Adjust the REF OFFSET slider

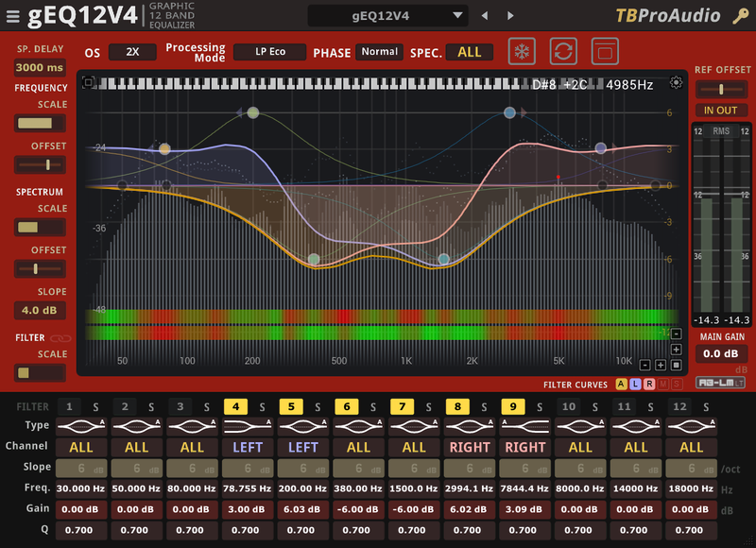pos(721,90)
